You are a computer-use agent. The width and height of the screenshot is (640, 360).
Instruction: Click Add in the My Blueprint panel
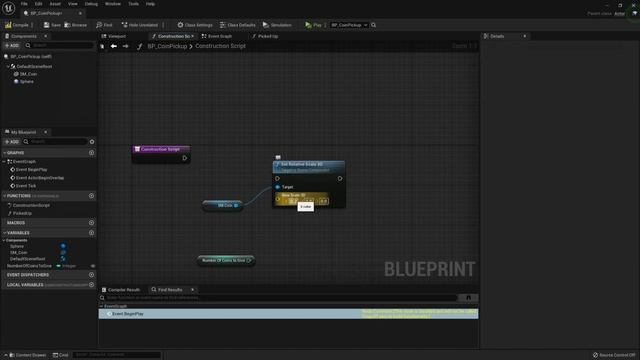pos(12,142)
